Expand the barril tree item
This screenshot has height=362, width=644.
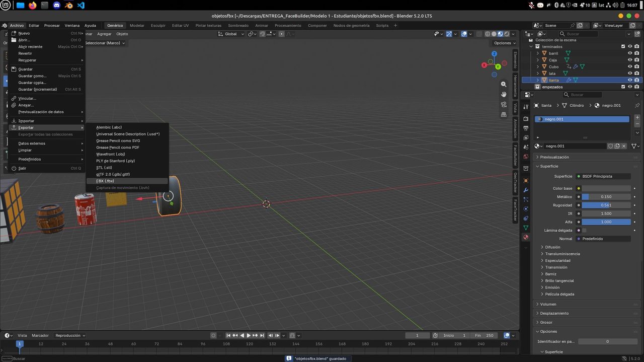pos(538,53)
